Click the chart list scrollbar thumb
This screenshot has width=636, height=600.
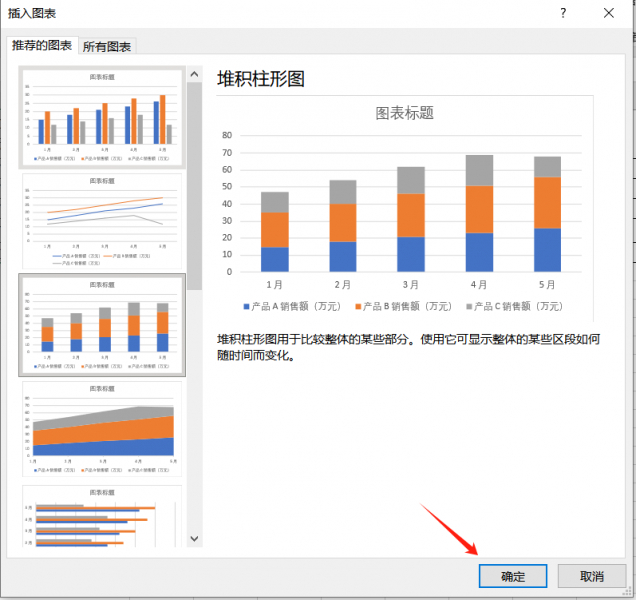(194, 186)
